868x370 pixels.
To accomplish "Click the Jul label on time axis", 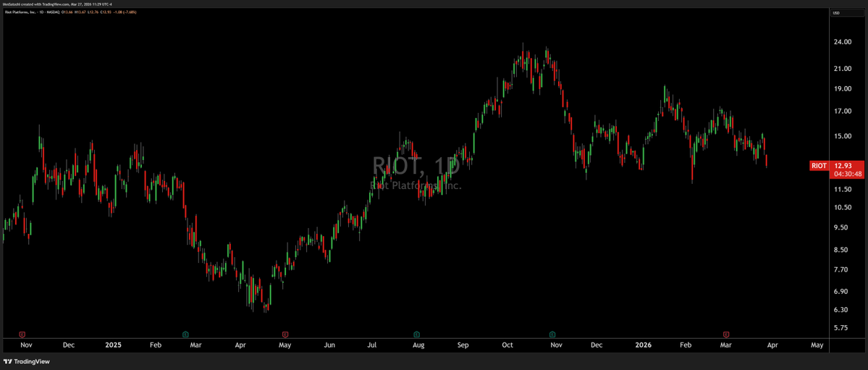I will point(371,345).
